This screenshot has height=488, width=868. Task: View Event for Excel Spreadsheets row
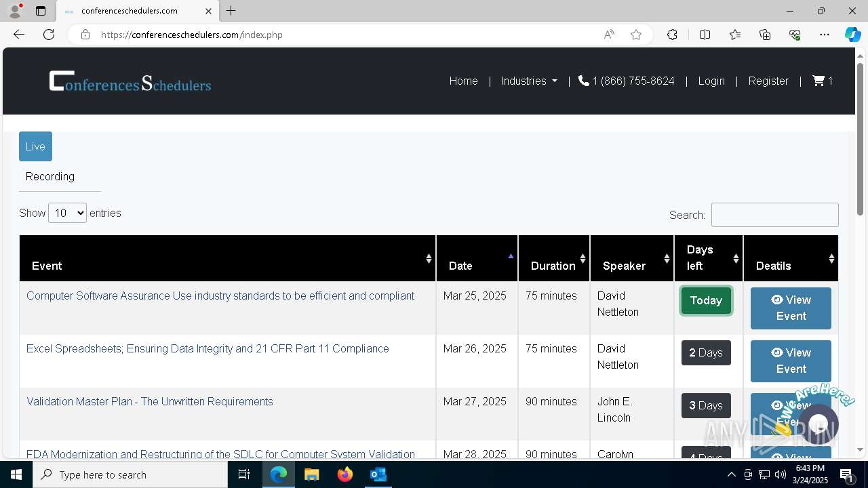coord(791,361)
